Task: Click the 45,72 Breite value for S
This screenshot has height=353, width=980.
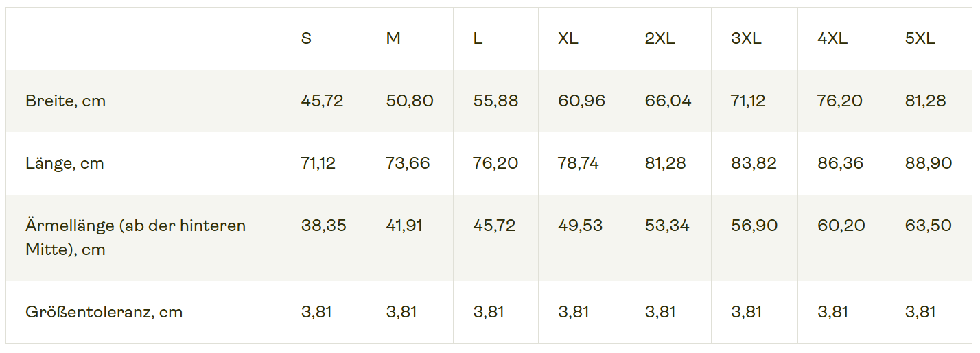Action: (322, 101)
